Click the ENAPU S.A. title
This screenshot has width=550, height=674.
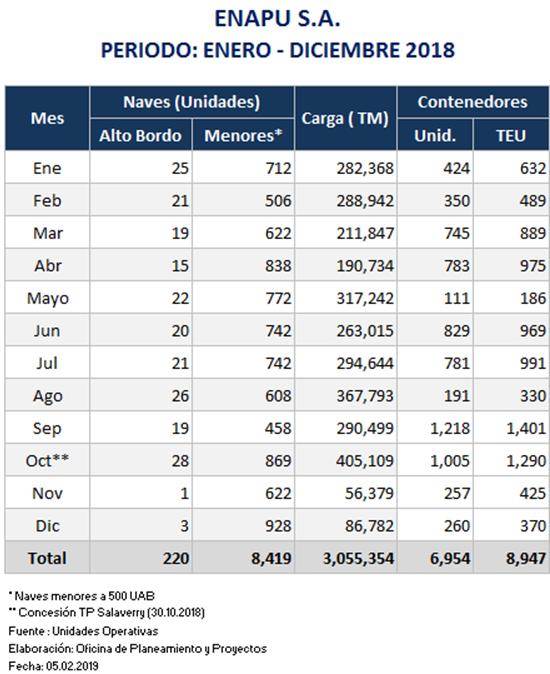click(x=277, y=19)
